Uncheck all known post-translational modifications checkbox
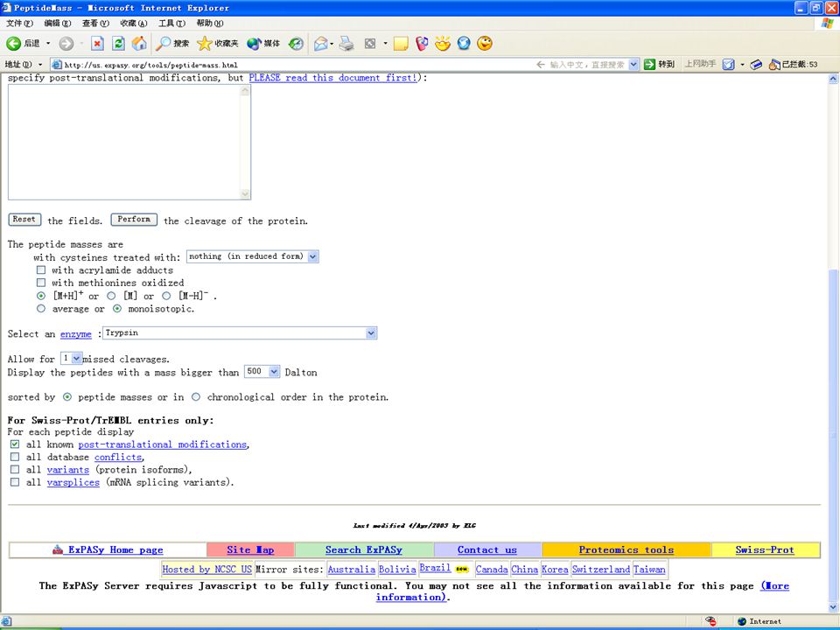 (x=15, y=444)
